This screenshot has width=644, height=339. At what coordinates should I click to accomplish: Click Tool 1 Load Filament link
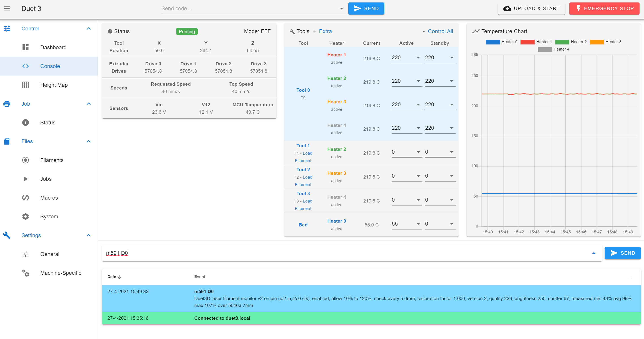tap(303, 157)
